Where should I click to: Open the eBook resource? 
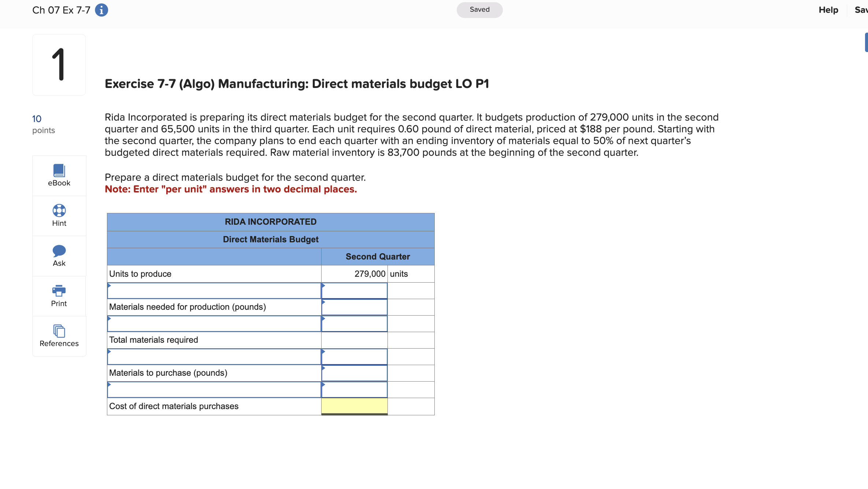click(x=59, y=175)
